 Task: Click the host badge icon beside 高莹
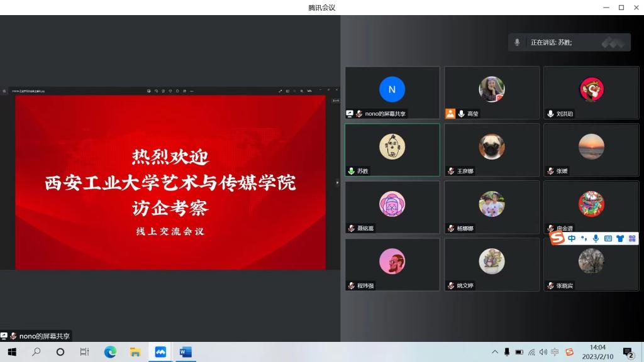tap(450, 114)
